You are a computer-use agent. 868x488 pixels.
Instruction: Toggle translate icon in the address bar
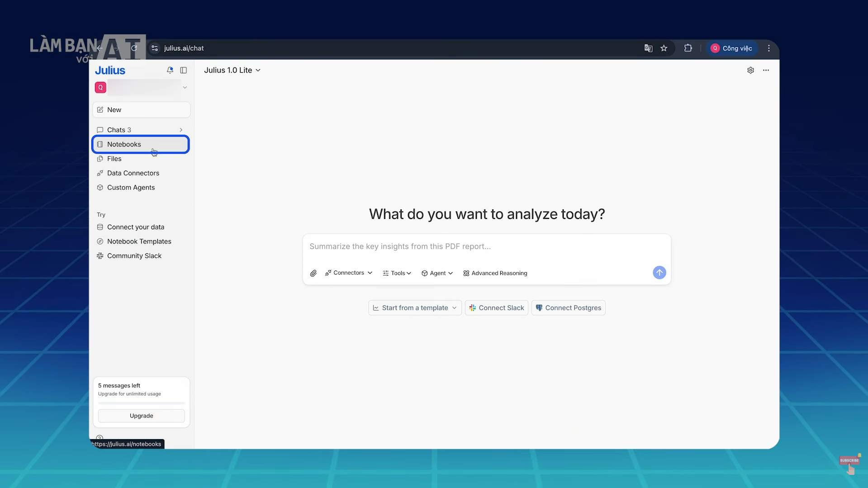click(x=648, y=48)
